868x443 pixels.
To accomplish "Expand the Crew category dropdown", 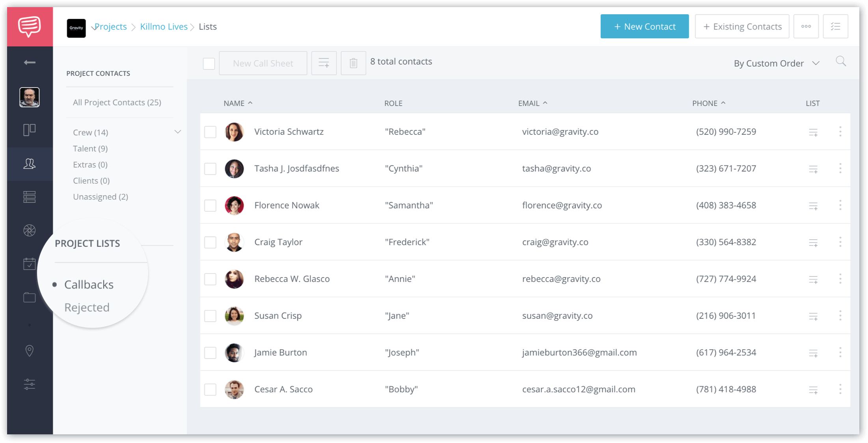I will tap(178, 132).
